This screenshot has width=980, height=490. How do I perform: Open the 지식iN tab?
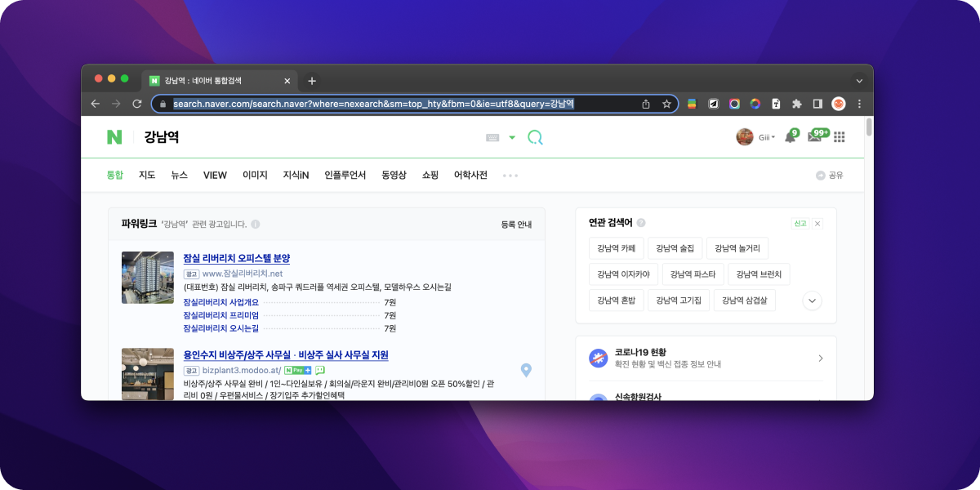click(296, 175)
